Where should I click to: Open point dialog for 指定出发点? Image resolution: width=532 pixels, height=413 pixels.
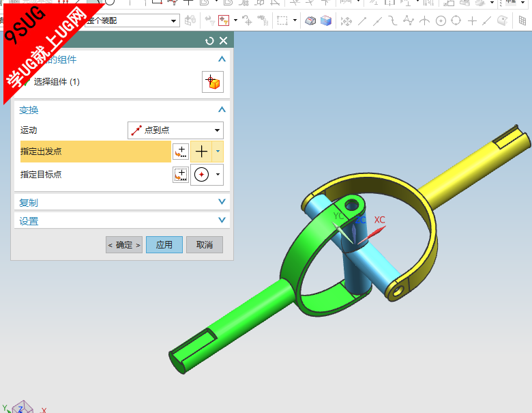point(181,152)
